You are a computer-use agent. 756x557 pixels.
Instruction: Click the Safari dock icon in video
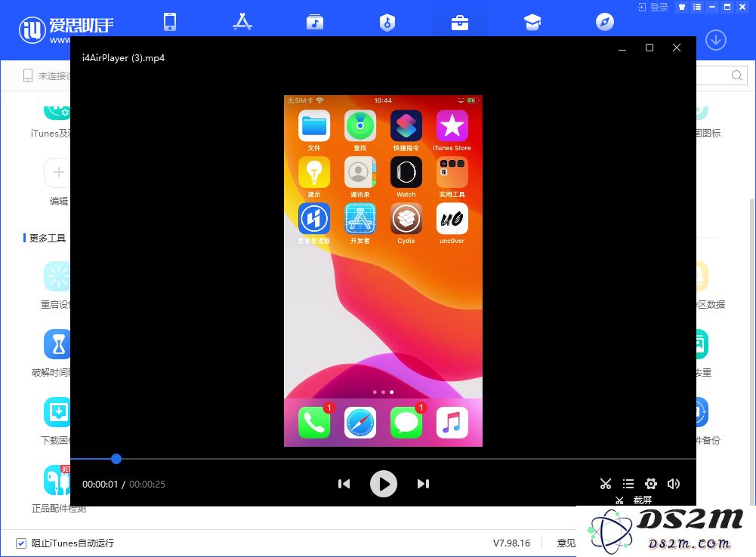click(360, 423)
